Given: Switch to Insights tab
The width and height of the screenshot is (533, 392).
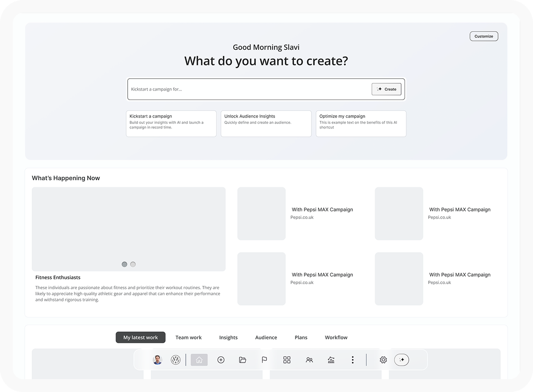Looking at the screenshot, I should [x=229, y=337].
